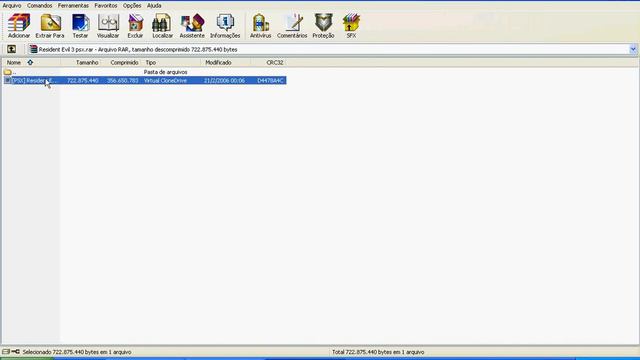The height and width of the screenshot is (360, 640).
Task: Sort by the Nome column header
Action: tap(31, 62)
